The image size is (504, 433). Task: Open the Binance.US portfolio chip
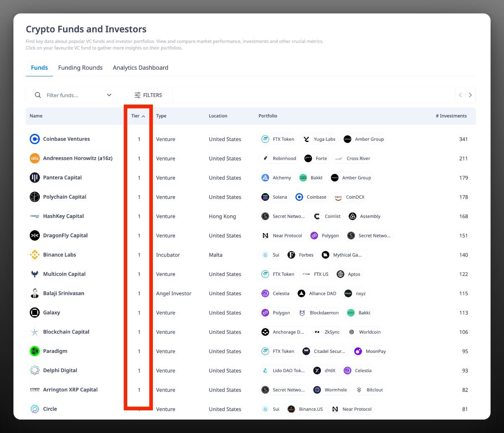click(305, 409)
